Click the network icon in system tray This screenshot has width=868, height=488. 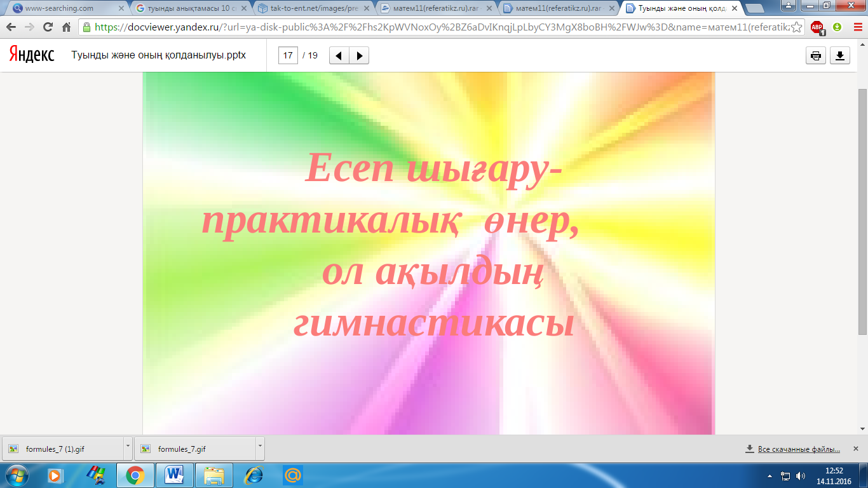coord(785,476)
